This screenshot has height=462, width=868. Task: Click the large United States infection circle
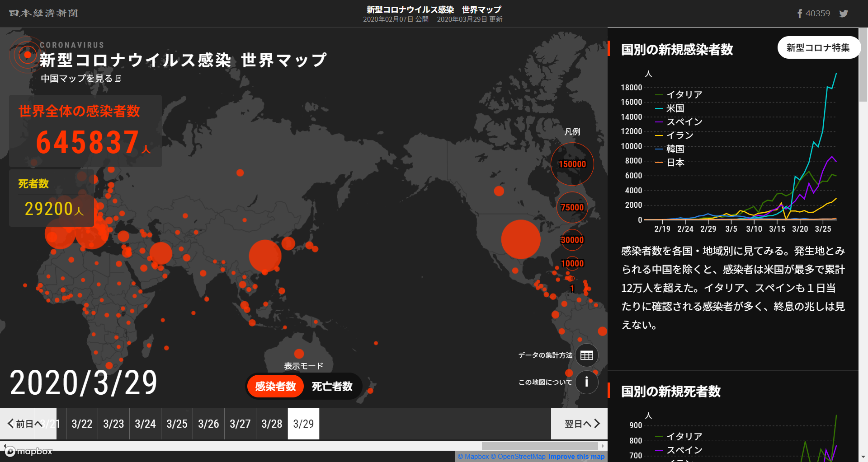pyautogui.click(x=521, y=239)
